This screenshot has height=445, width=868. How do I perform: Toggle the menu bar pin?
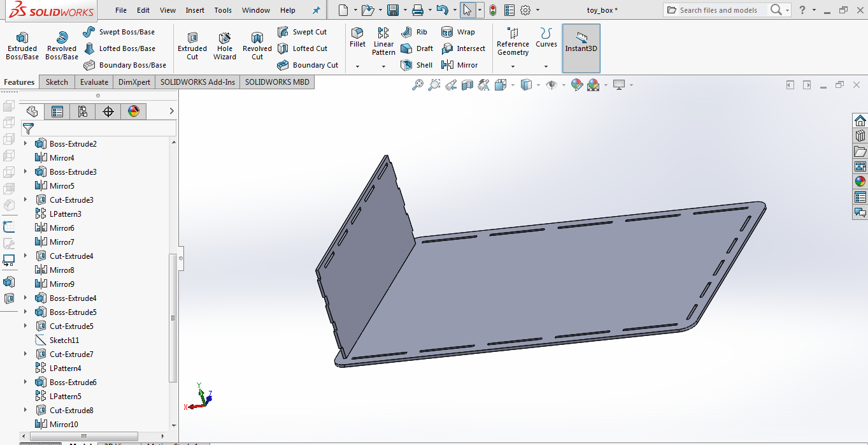pyautogui.click(x=317, y=10)
